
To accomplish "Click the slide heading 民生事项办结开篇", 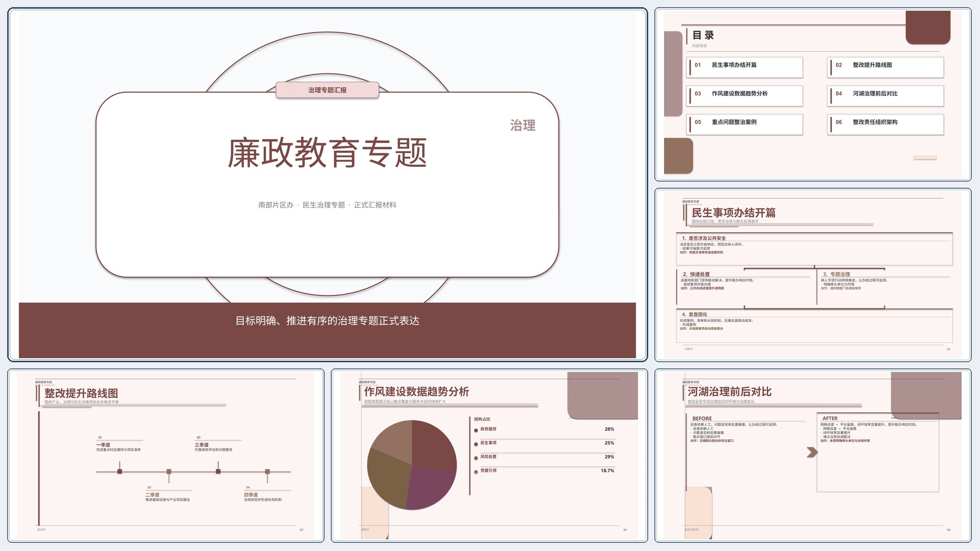I will [x=733, y=213].
